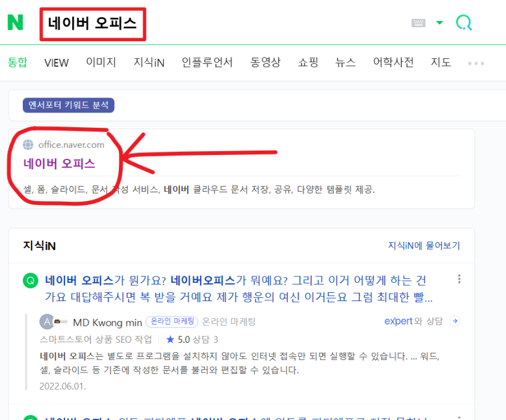
Task: Click the description mentioning 클라우드 문서 저장
Action: [199, 190]
